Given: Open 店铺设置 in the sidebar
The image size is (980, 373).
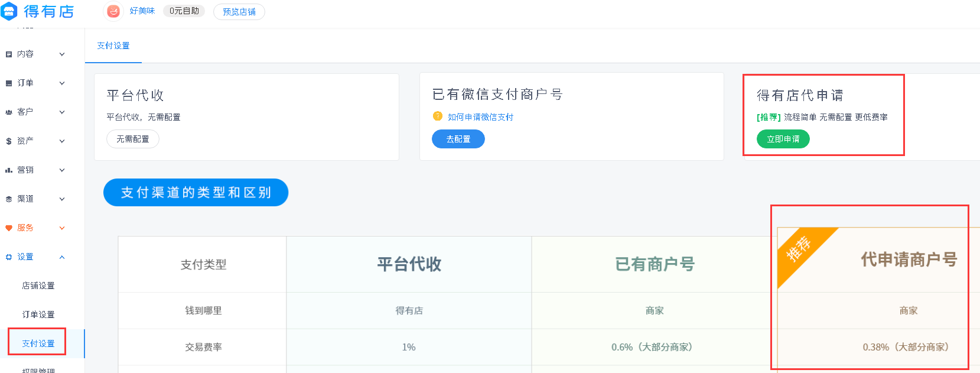Looking at the screenshot, I should [38, 286].
